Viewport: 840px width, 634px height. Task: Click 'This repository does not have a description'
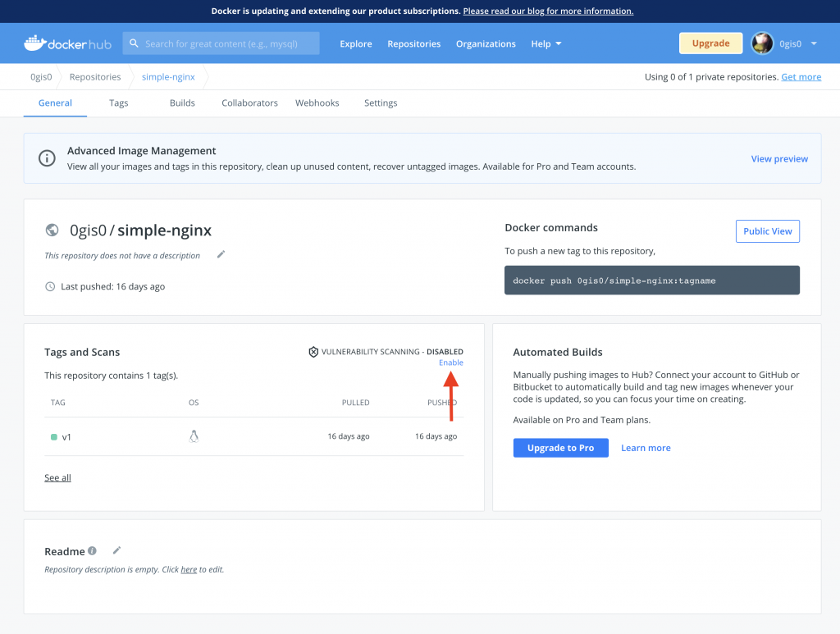click(122, 255)
